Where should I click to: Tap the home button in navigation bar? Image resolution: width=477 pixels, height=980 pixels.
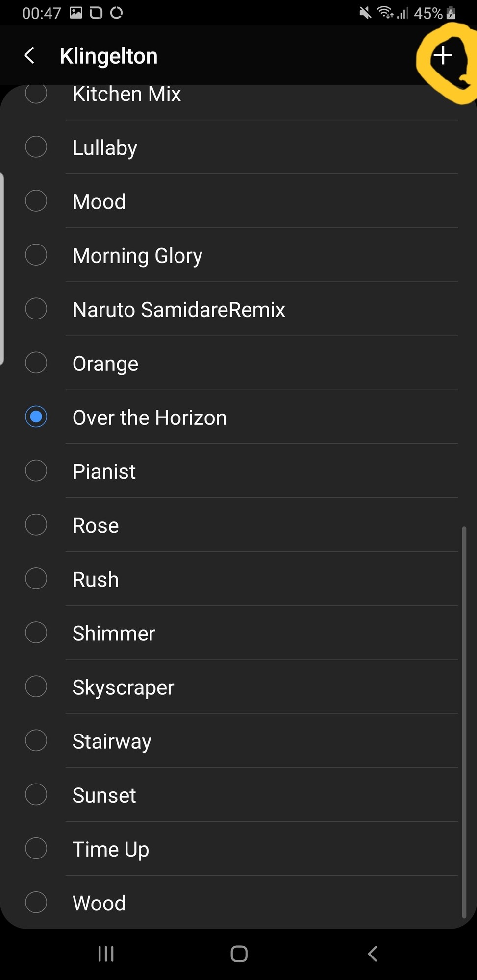(239, 954)
